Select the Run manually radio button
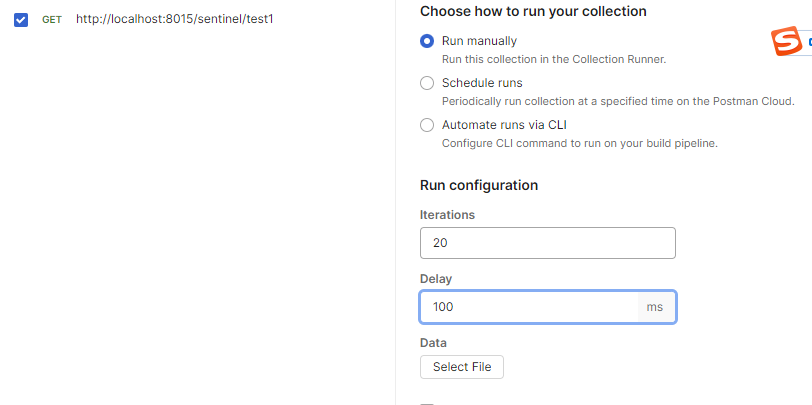The height and width of the screenshot is (405, 812). click(427, 41)
